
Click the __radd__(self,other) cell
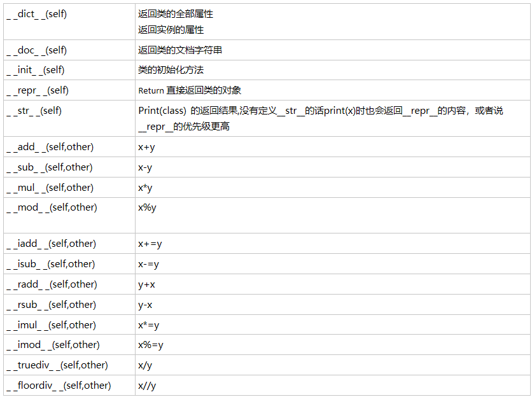tap(52, 284)
